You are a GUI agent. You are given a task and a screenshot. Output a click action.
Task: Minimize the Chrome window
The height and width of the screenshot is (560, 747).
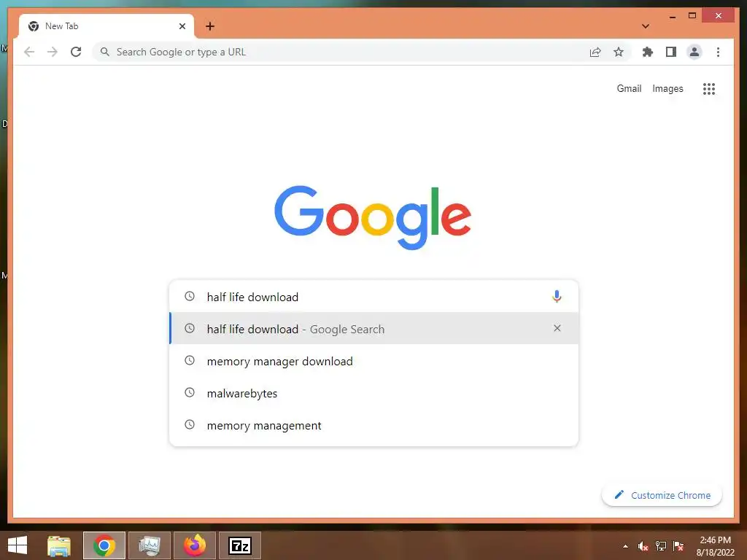pos(672,16)
